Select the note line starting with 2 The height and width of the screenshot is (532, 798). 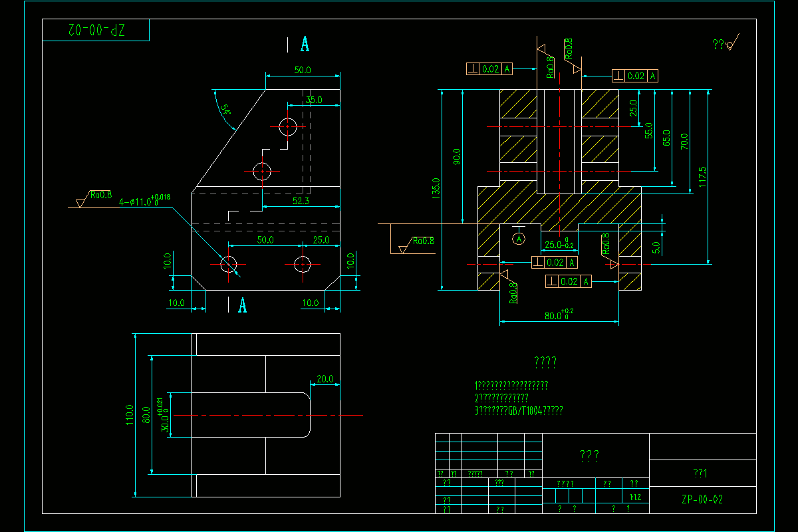coord(502,398)
